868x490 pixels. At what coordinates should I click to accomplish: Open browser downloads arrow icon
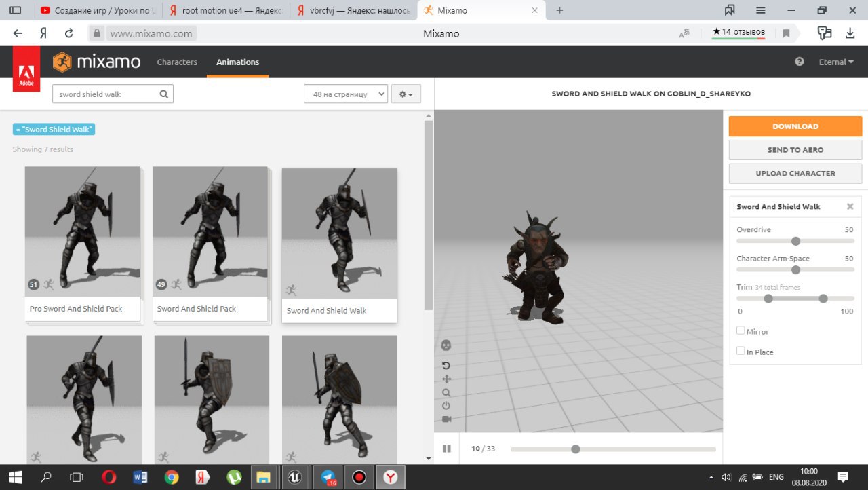point(850,33)
